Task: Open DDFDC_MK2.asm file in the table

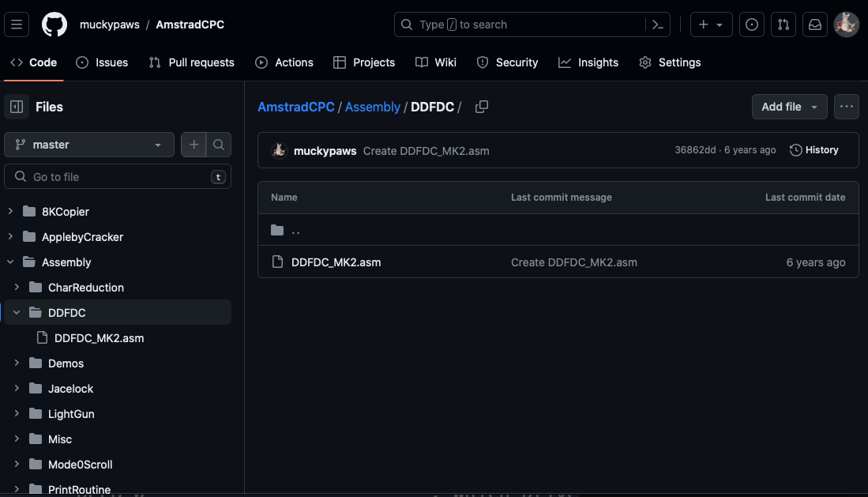Action: coord(336,262)
